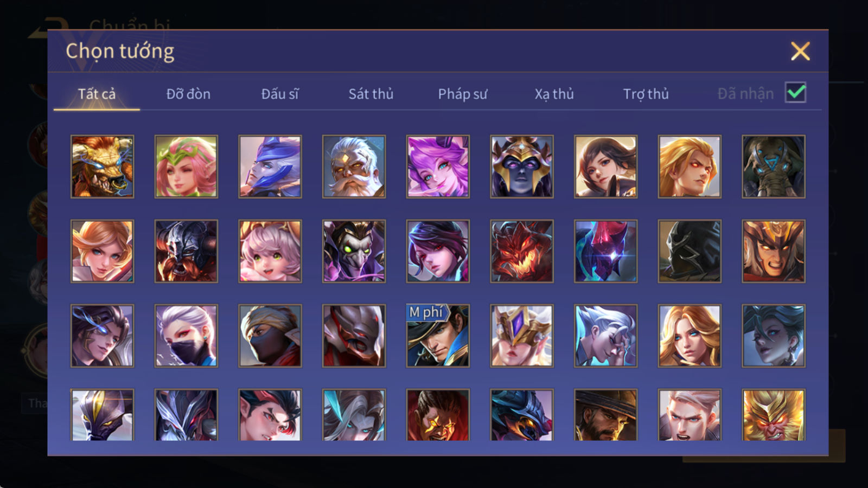Select the elephant hero portrait
This screenshot has height=488, width=868.
(774, 166)
